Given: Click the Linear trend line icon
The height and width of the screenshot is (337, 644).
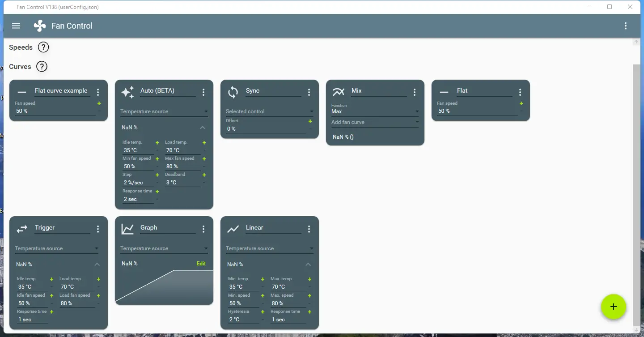Looking at the screenshot, I should [233, 229].
